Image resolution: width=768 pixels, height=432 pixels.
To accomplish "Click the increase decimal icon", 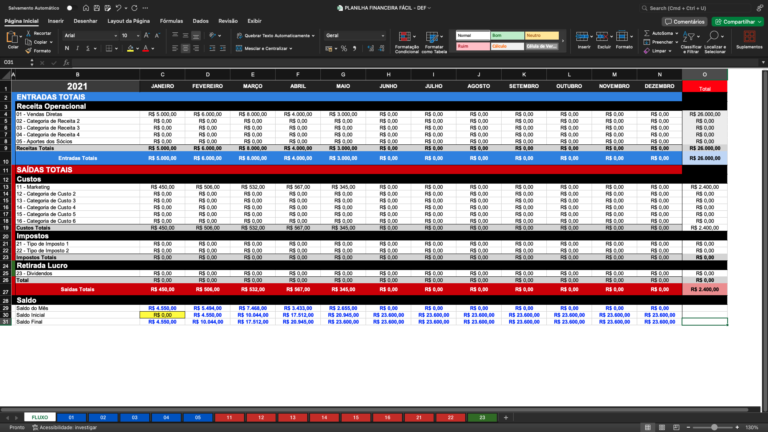I will (370, 48).
